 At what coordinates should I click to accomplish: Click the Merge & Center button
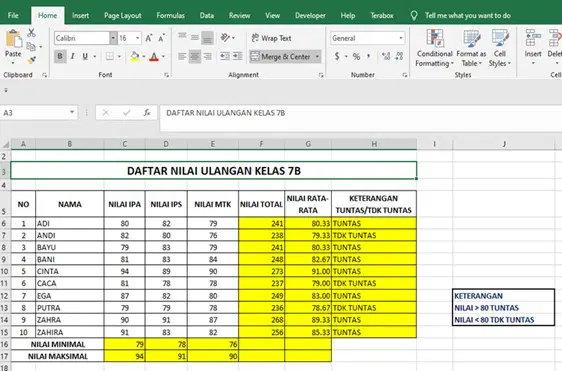(281, 56)
